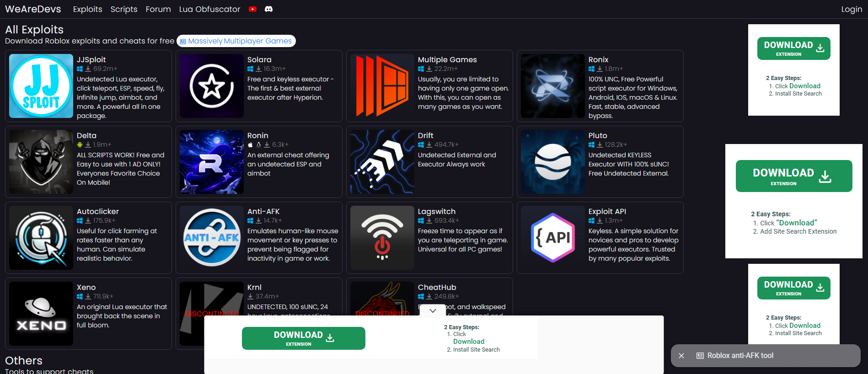Click the quoted "Download" link in middle ad
Screen dimensions: 868x374
[797, 223]
